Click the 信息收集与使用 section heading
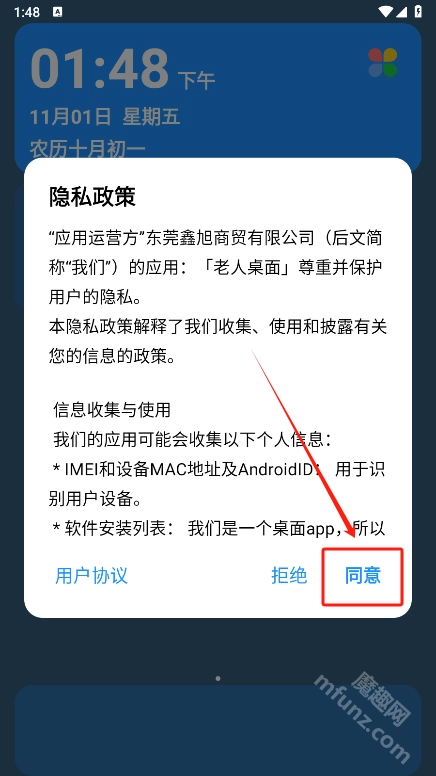 pyautogui.click(x=112, y=410)
